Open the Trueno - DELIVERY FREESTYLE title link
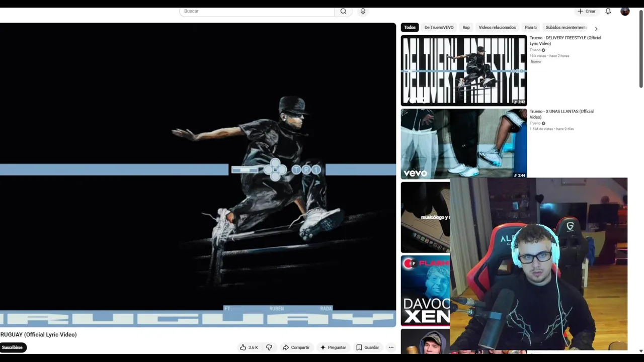This screenshot has height=362, width=644. coord(565,41)
